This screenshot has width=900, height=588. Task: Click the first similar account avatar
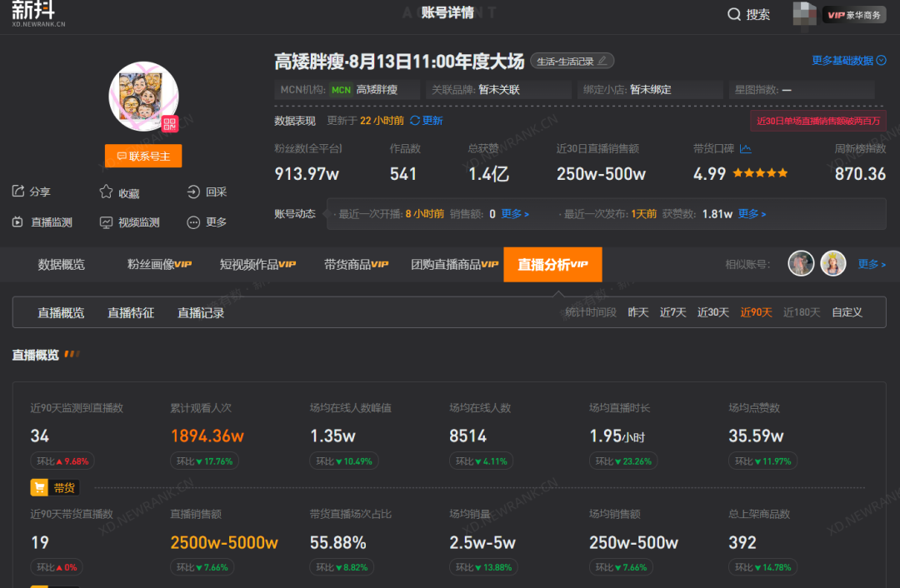coord(801,264)
